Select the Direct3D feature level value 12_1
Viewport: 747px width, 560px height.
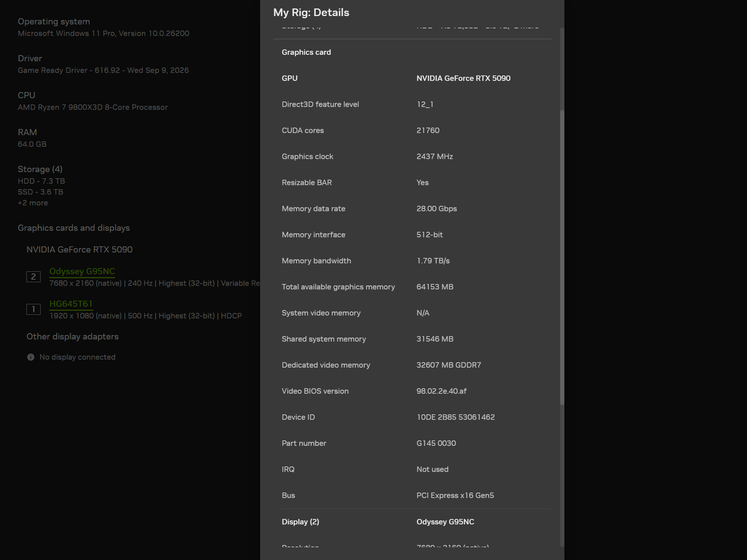(425, 104)
